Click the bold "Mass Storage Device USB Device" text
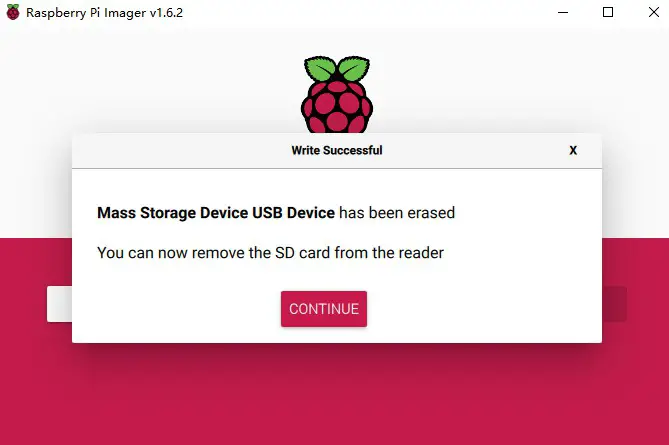This screenshot has height=445, width=669. [216, 213]
